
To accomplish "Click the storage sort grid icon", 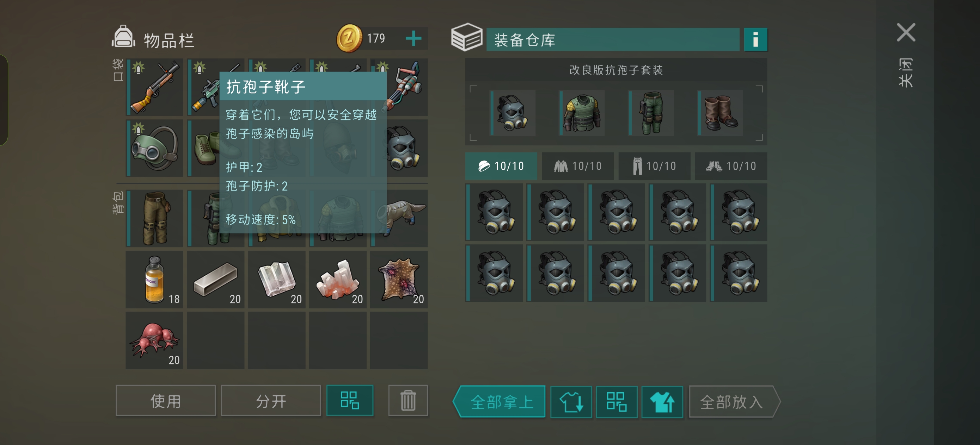I will click(616, 402).
